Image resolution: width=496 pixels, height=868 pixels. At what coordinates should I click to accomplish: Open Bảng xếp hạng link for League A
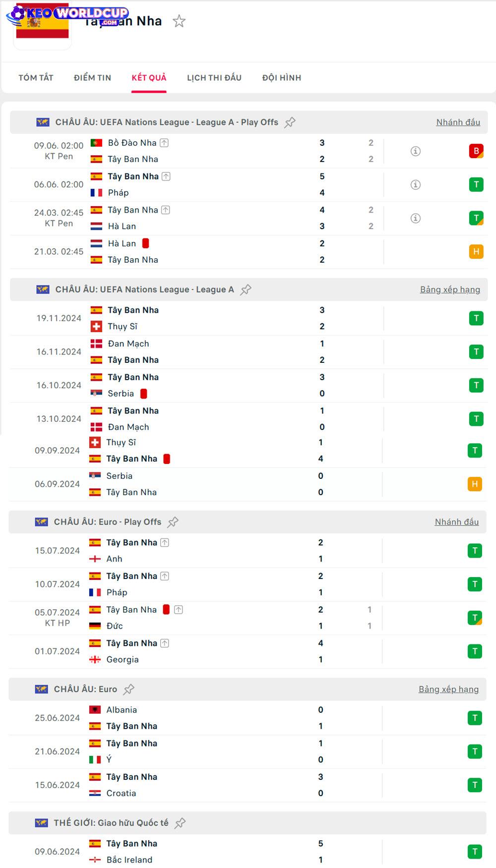[x=450, y=290]
